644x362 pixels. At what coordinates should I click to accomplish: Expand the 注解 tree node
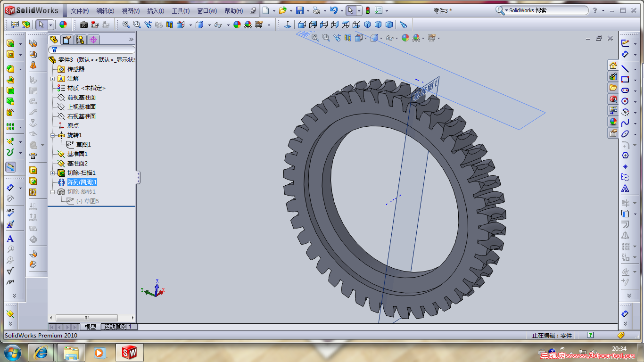point(53,79)
